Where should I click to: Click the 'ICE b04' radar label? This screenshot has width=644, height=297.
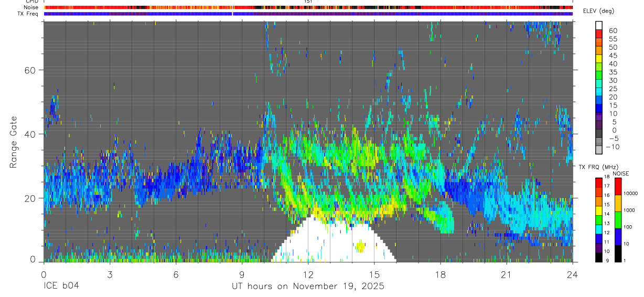pyautogui.click(x=62, y=287)
